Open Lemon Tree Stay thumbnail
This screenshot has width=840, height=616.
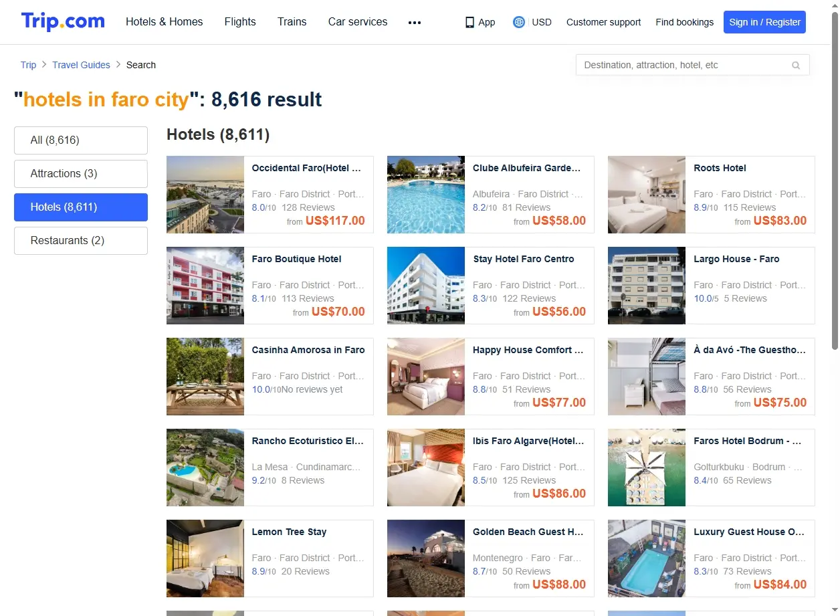[x=205, y=558]
